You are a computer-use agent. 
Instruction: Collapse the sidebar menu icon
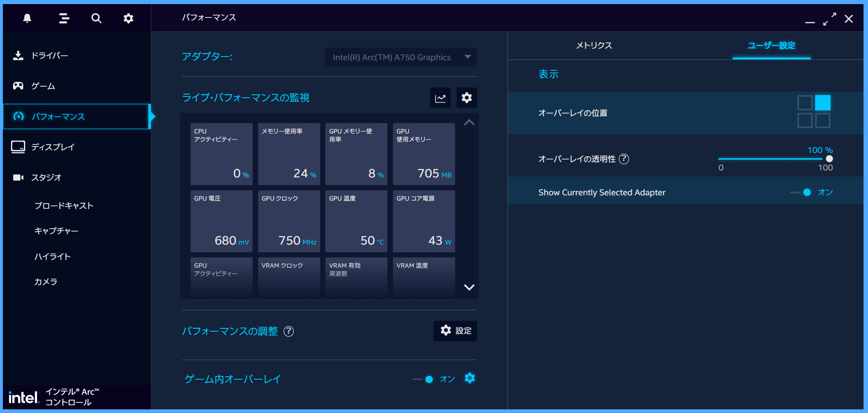tap(64, 18)
